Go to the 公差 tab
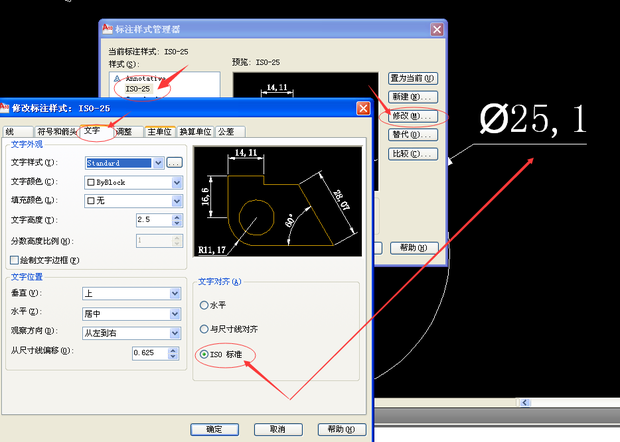Screen dimensions: 620x442 coord(226,131)
